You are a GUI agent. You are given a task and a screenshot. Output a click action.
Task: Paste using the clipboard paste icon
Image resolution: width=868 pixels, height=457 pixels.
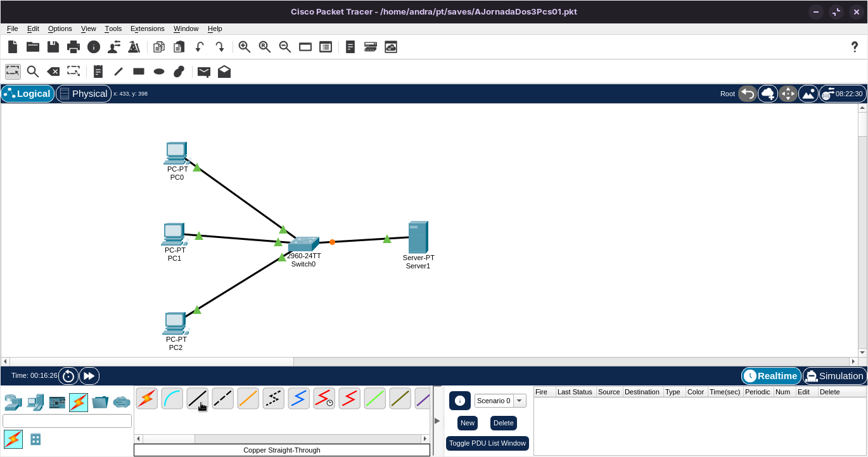point(179,47)
